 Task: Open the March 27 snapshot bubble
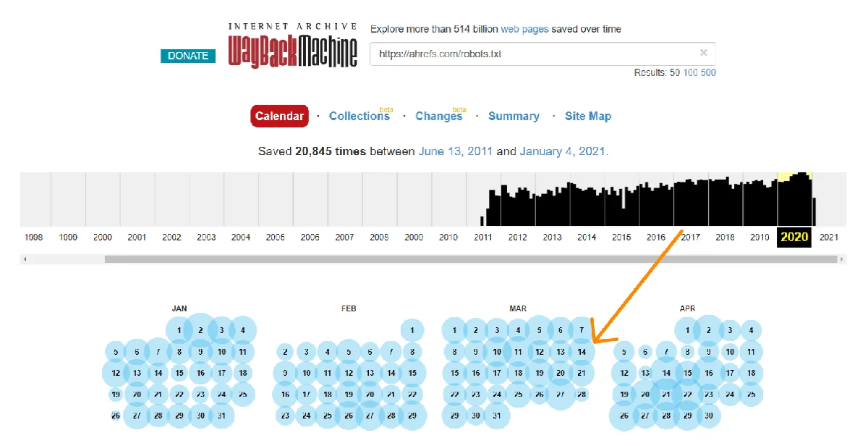tap(561, 394)
